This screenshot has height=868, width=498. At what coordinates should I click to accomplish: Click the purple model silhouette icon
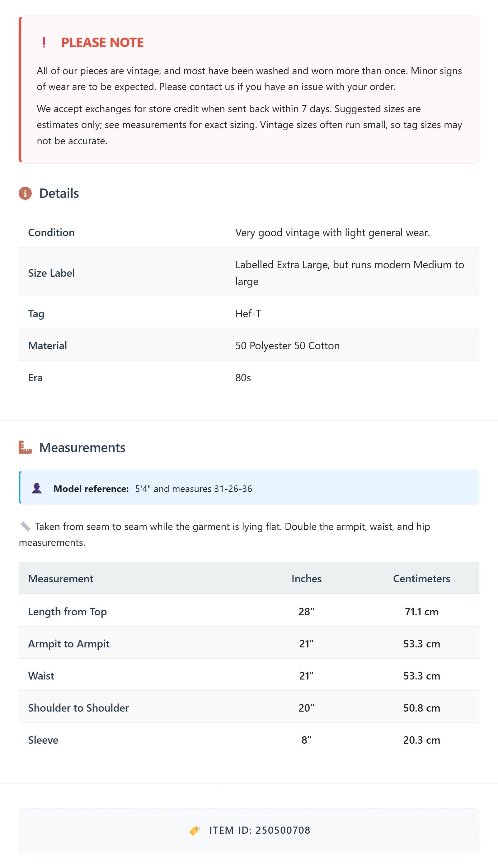tap(37, 489)
